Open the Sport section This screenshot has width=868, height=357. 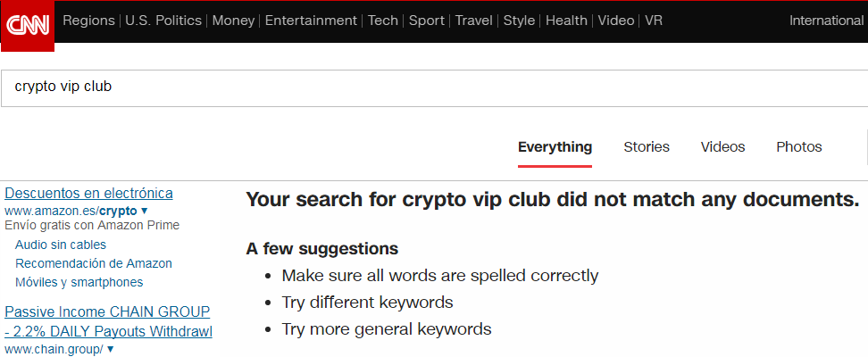pyautogui.click(x=427, y=21)
